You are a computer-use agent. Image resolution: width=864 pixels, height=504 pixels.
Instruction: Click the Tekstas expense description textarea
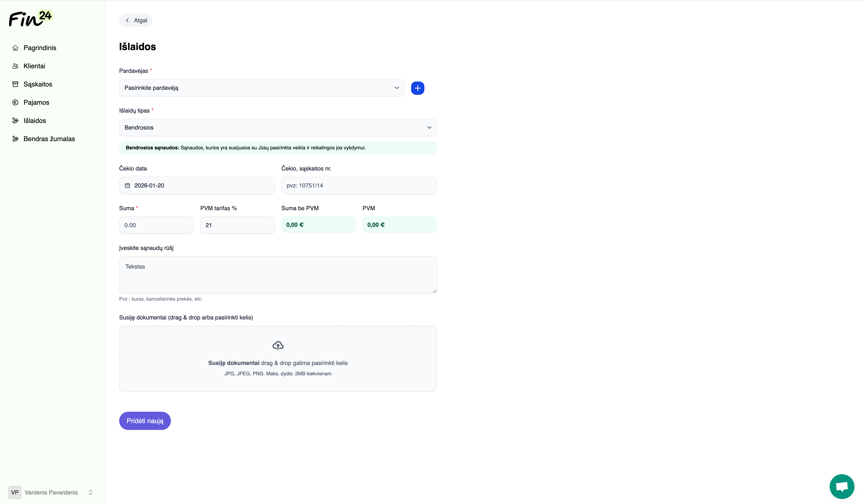[x=278, y=275]
